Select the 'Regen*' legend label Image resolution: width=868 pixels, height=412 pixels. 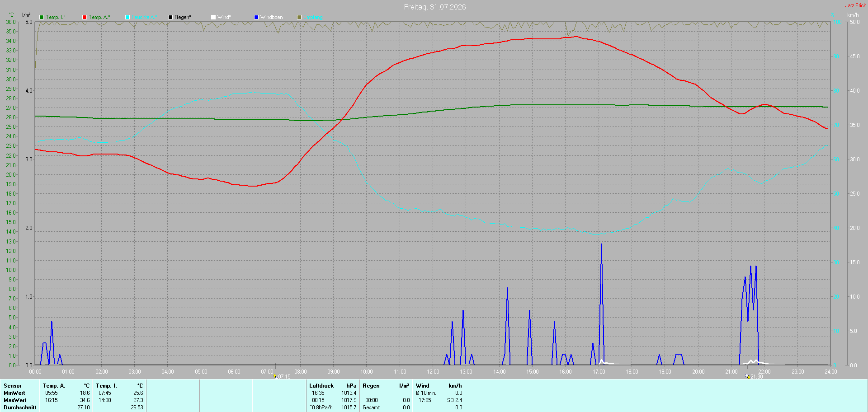point(183,17)
